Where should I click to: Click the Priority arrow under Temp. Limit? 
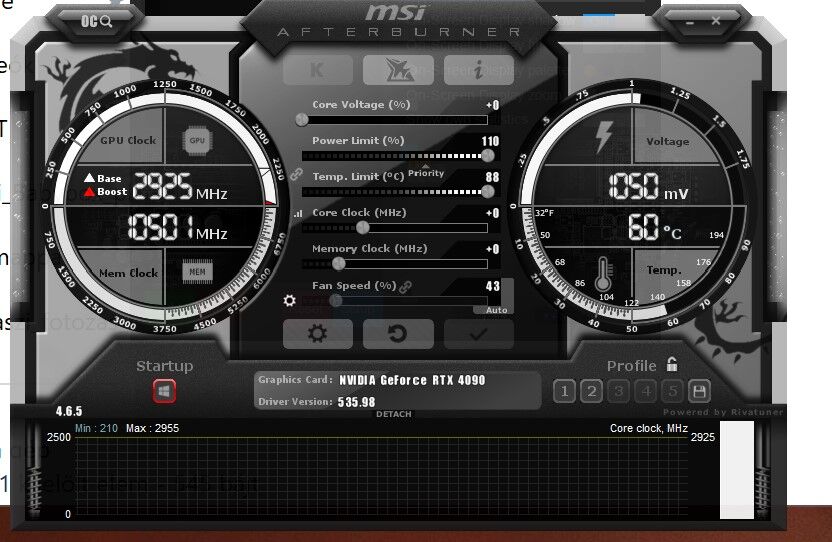coord(426,167)
